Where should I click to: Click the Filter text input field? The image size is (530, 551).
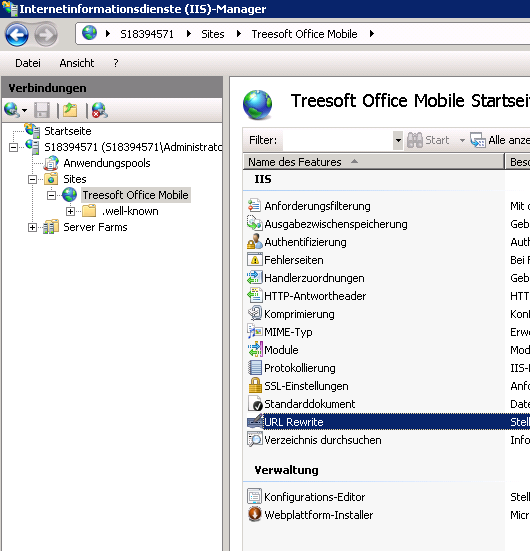point(338,140)
